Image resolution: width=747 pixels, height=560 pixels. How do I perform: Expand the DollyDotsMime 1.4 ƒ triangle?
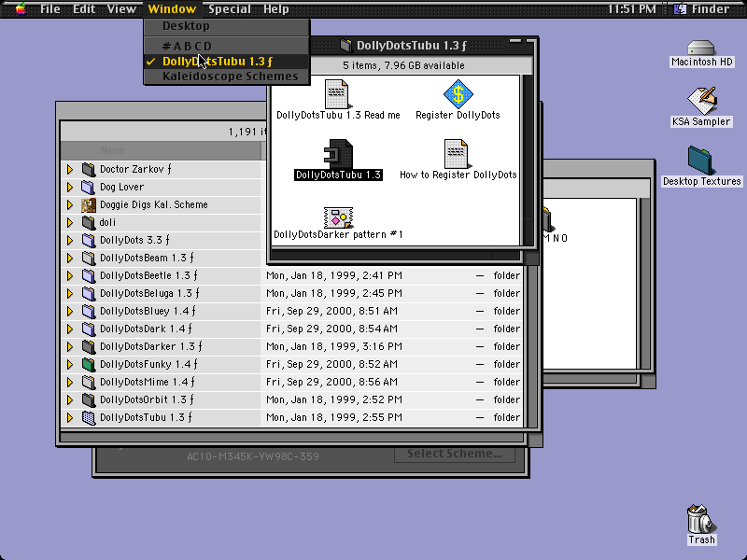[x=70, y=382]
